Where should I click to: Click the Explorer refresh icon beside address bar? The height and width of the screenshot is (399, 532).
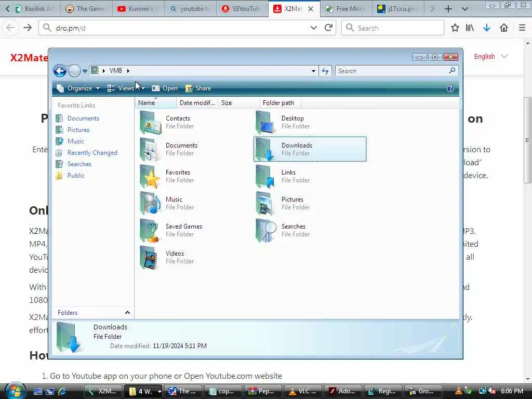point(325,71)
